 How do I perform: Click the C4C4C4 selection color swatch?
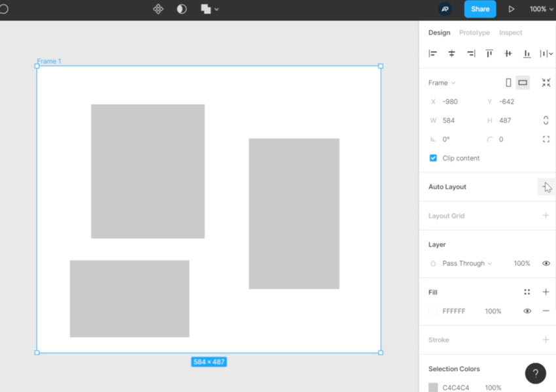[433, 387]
